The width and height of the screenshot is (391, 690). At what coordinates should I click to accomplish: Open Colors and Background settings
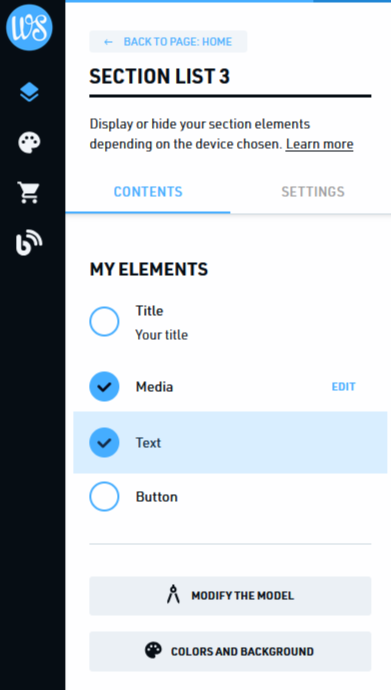[230, 651]
